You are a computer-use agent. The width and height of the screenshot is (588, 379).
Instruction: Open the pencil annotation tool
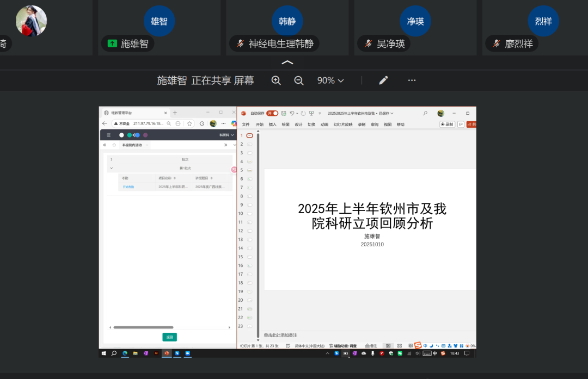(383, 80)
